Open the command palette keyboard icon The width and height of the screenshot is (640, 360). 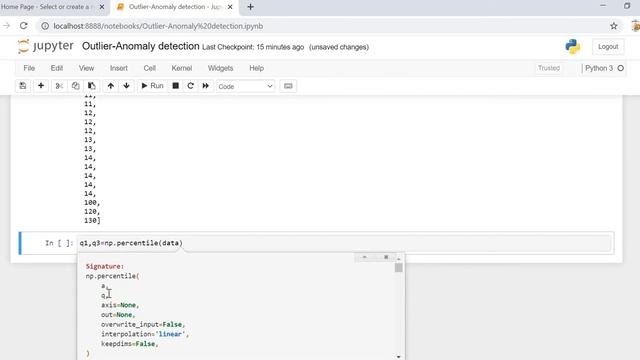pos(288,86)
